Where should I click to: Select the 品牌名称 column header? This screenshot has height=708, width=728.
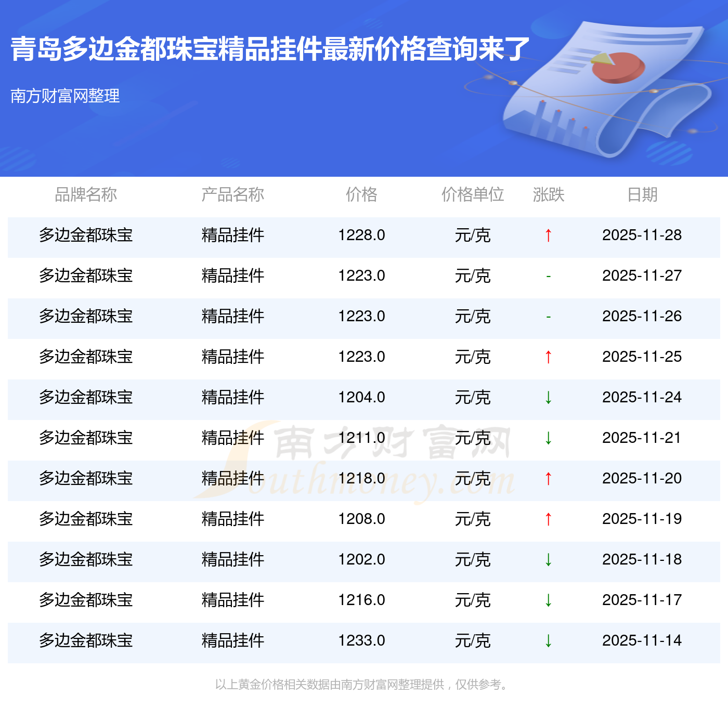coord(86,194)
